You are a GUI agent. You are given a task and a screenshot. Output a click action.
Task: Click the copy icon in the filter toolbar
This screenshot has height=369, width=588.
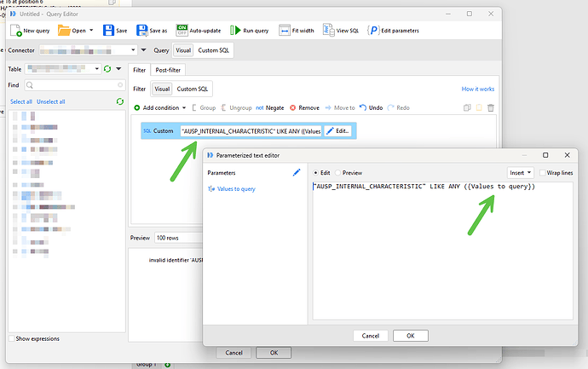(467, 107)
